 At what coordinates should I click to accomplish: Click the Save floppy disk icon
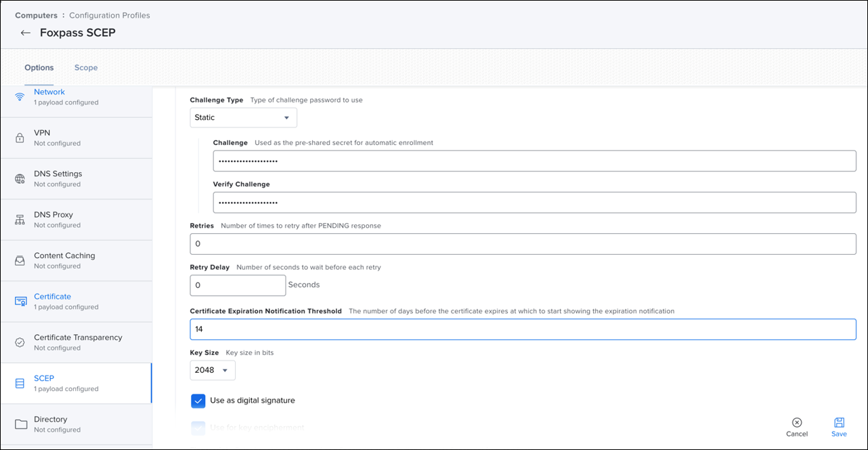[839, 422]
